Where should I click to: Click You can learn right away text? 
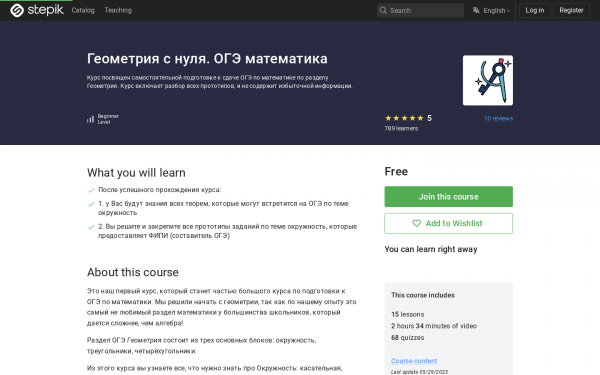click(x=431, y=249)
